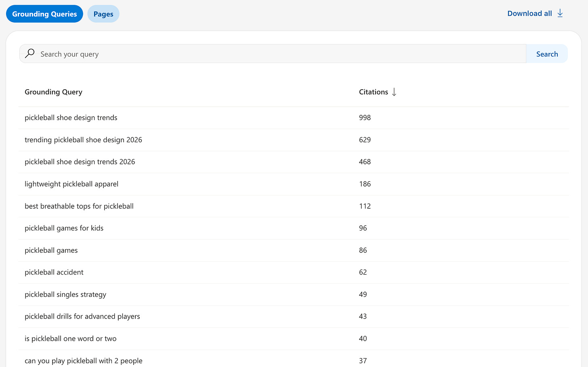Click the Grounding Query column header
This screenshot has width=588, height=367.
tap(53, 92)
